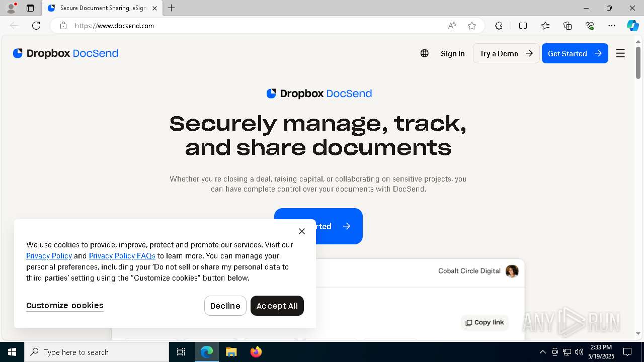Viewport: 644px width, 362px height.
Task: Show hidden system tray icons
Action: 543,352
